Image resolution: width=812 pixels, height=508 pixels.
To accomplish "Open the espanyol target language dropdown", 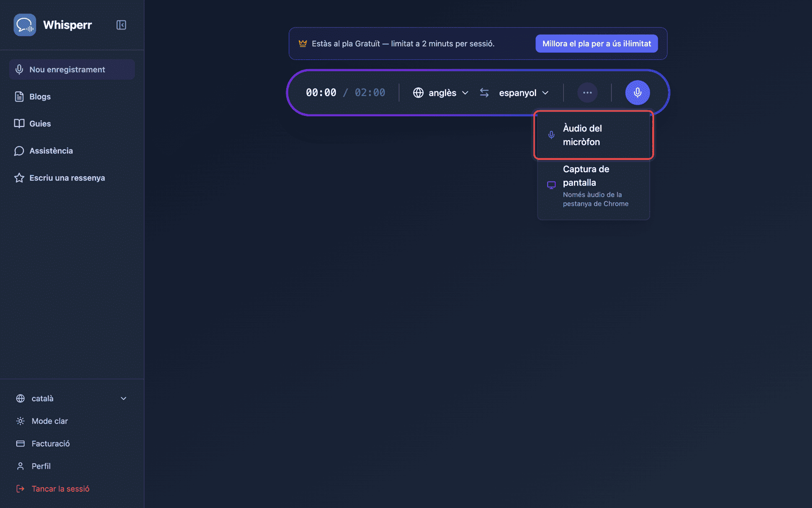I will [524, 93].
